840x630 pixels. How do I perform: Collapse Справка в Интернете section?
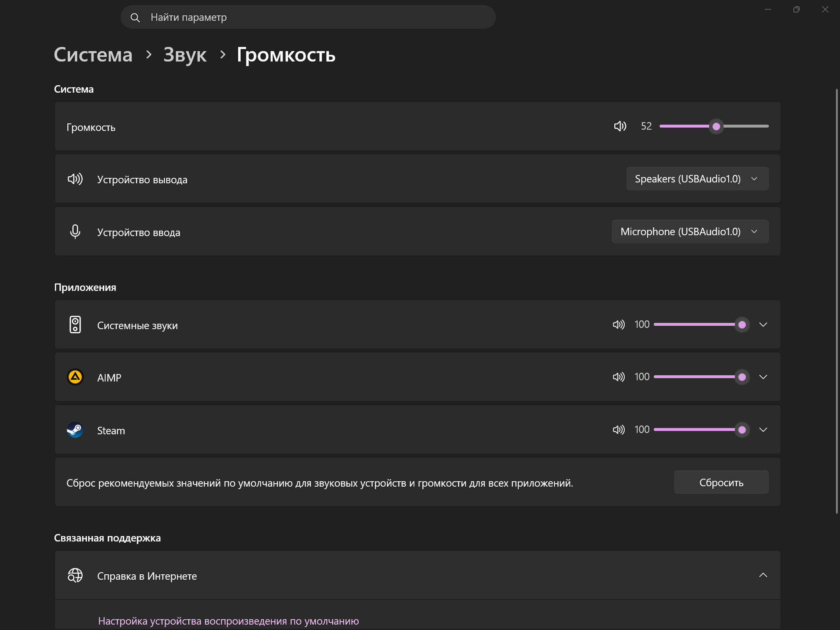[x=763, y=575]
